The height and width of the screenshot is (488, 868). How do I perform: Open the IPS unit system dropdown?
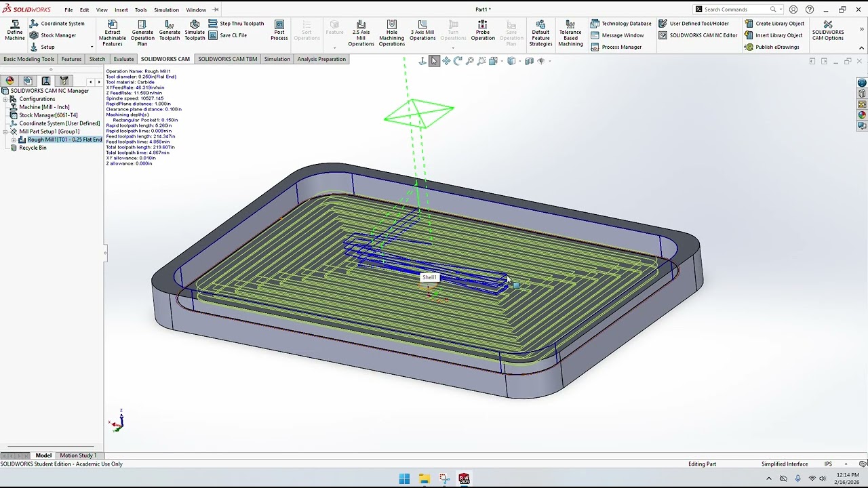846,464
